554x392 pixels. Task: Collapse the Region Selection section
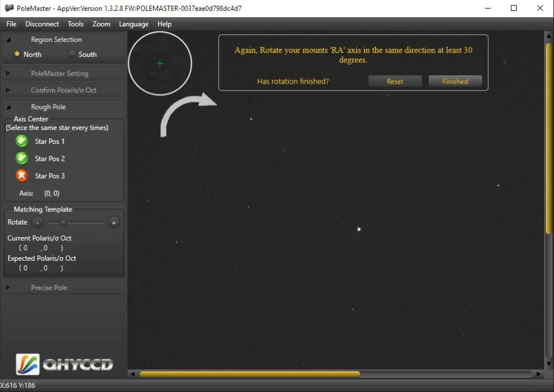[8, 40]
